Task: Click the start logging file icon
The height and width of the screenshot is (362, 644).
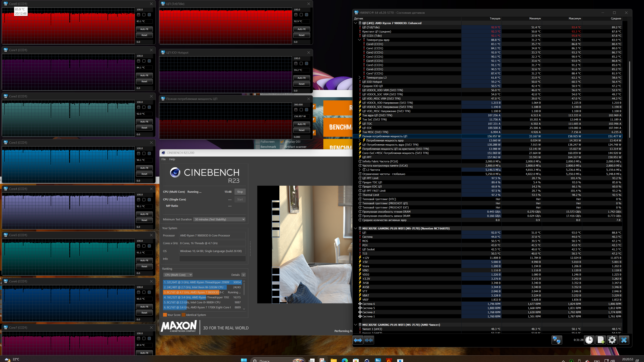Action: click(x=601, y=340)
